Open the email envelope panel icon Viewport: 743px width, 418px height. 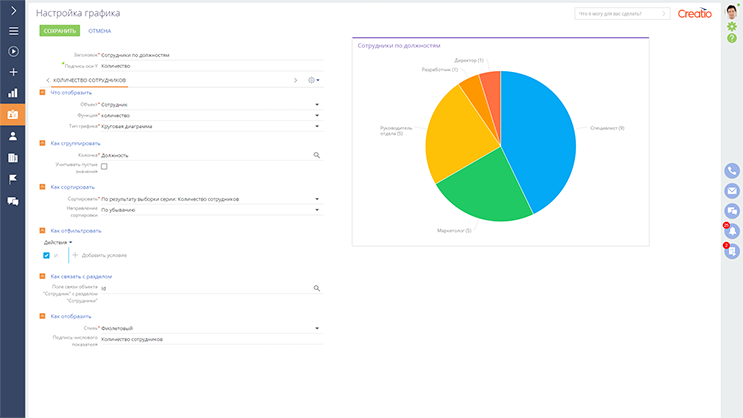coord(731,191)
